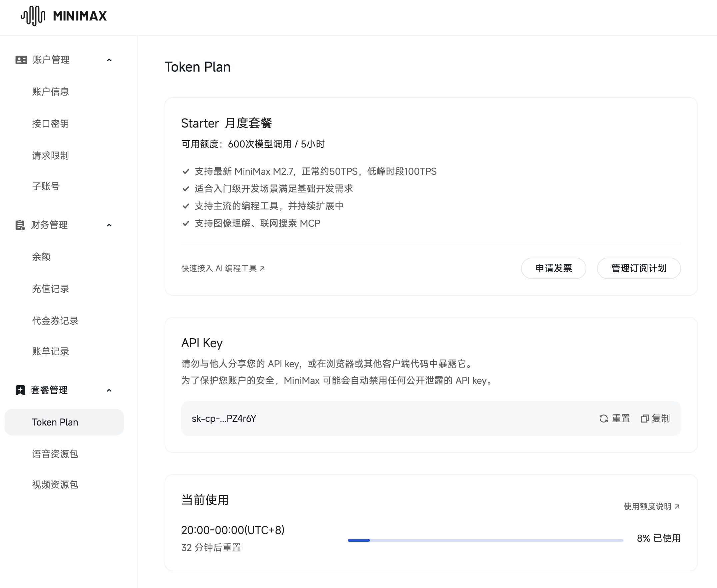Click the 8% usage progress bar
The image size is (717, 588).
pyautogui.click(x=485, y=540)
